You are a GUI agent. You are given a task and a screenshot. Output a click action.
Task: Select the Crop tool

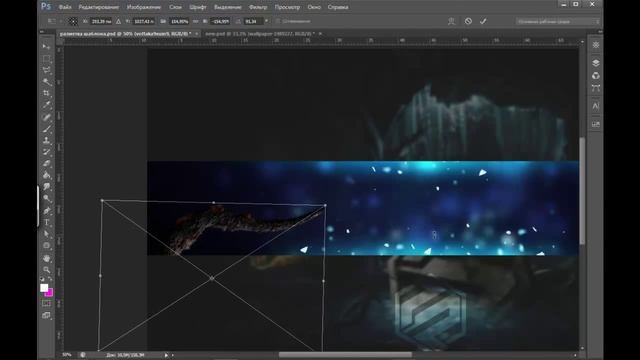pos(47,93)
